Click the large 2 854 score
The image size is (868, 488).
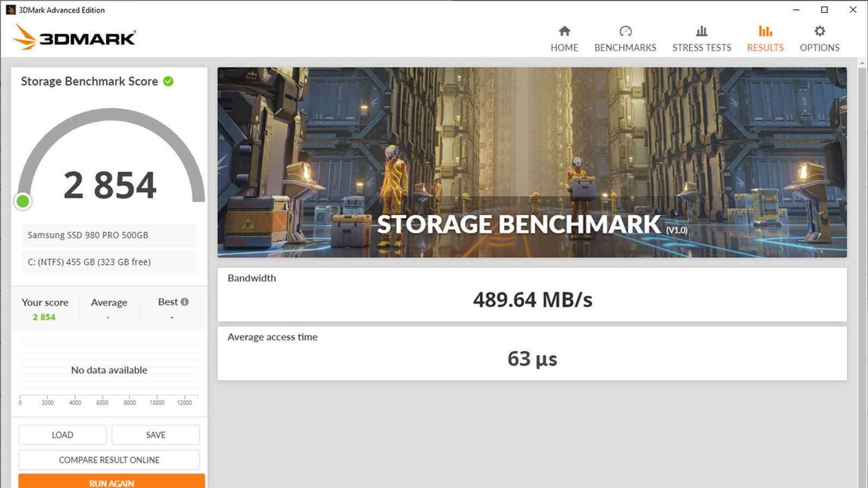[110, 185]
